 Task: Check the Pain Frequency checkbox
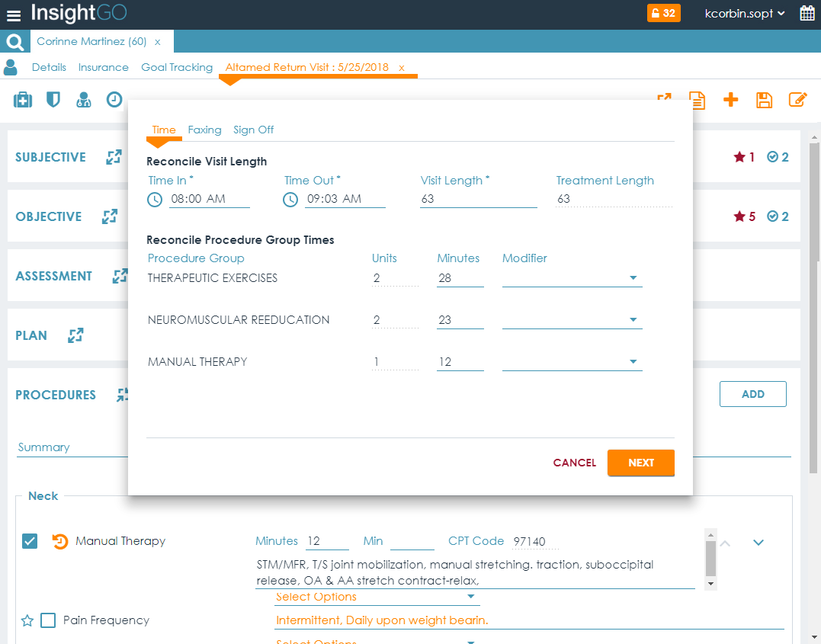point(48,620)
